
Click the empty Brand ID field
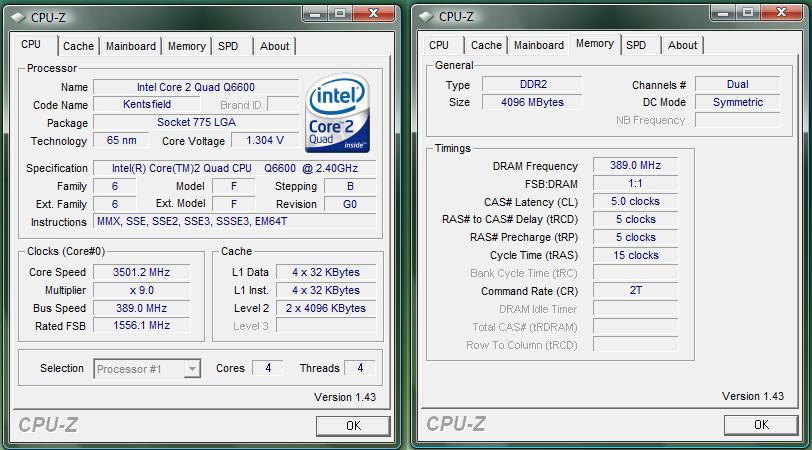click(x=283, y=105)
